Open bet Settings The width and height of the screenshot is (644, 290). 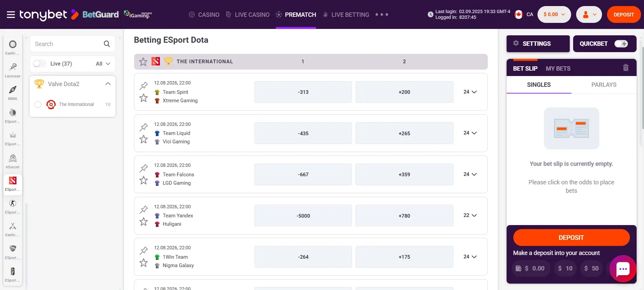538,44
